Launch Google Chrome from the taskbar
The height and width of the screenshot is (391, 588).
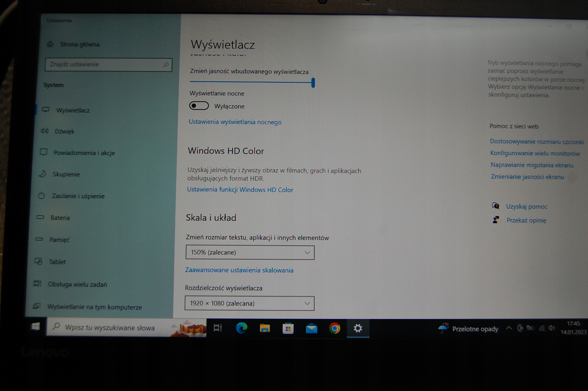(x=334, y=329)
